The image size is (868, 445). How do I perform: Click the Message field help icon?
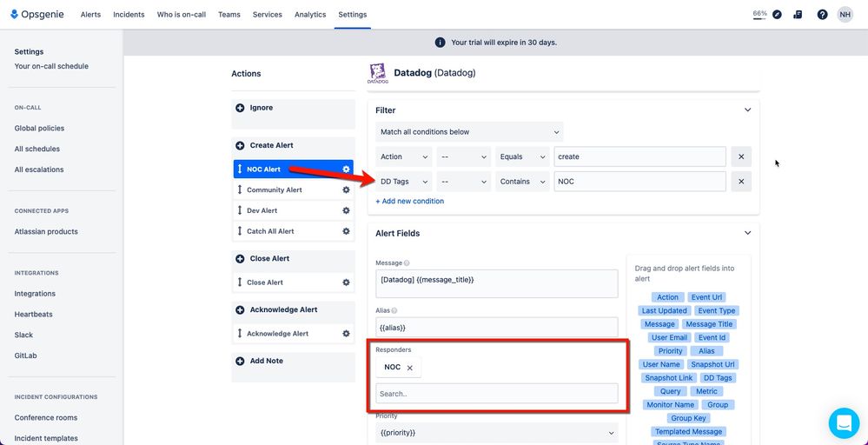coord(407,263)
